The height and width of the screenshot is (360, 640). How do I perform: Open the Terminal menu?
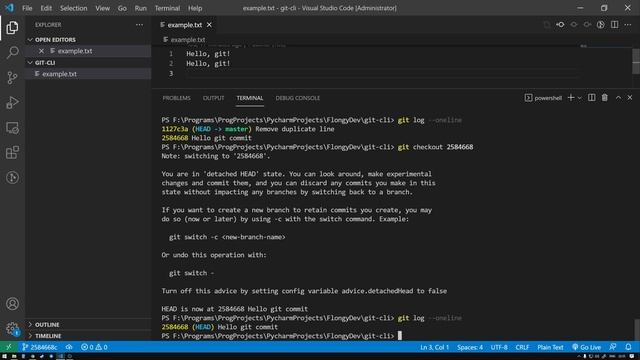coord(167,8)
